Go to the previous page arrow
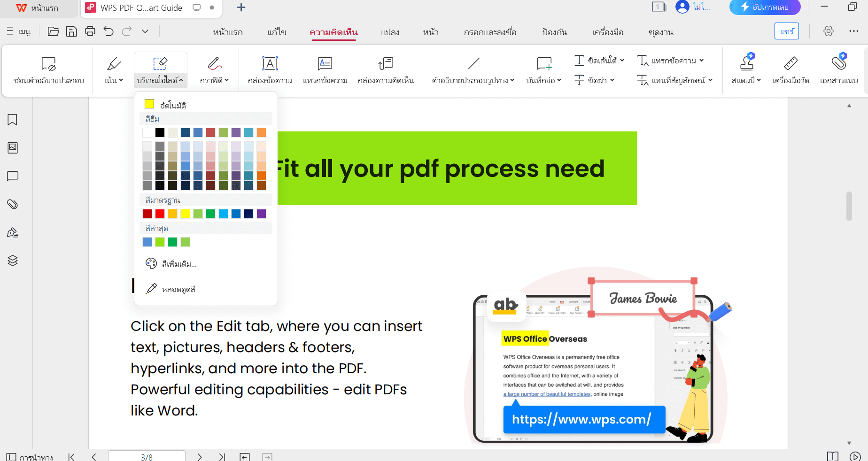Image resolution: width=868 pixels, height=461 pixels. (x=94, y=457)
